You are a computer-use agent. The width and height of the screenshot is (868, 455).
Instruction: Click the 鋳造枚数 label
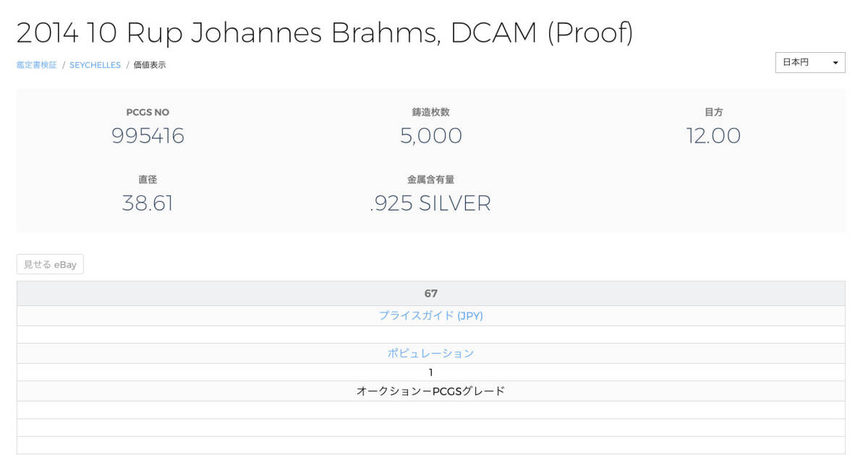(x=430, y=112)
